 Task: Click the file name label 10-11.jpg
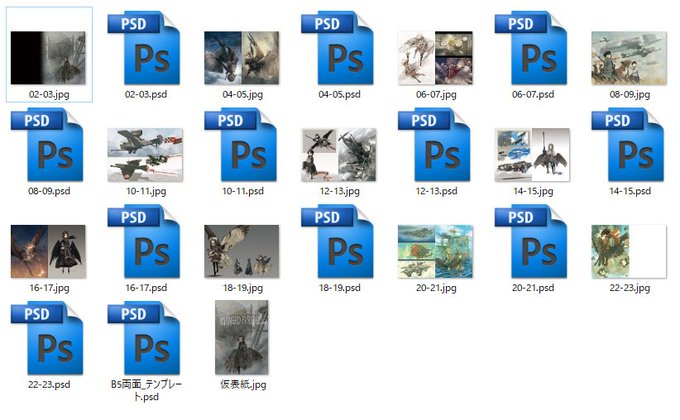coord(146,191)
